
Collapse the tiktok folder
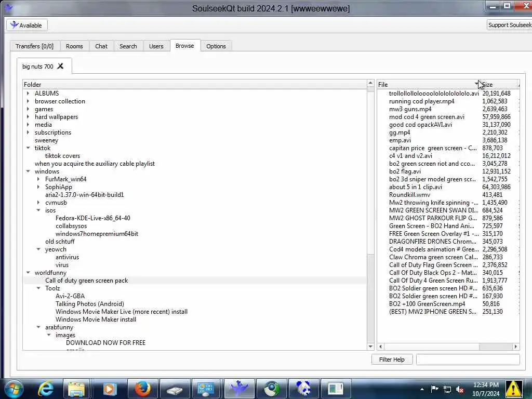(x=28, y=148)
